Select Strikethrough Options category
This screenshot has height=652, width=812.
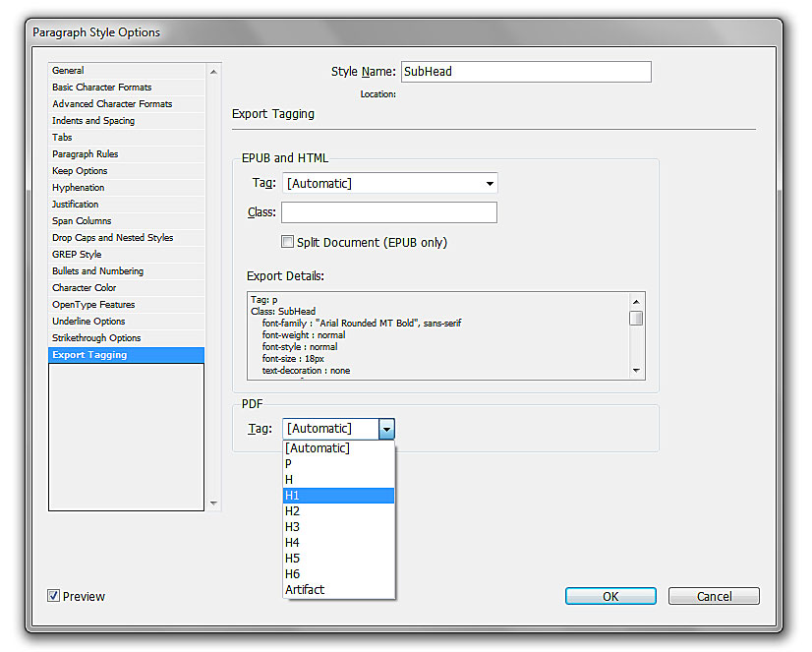point(127,337)
